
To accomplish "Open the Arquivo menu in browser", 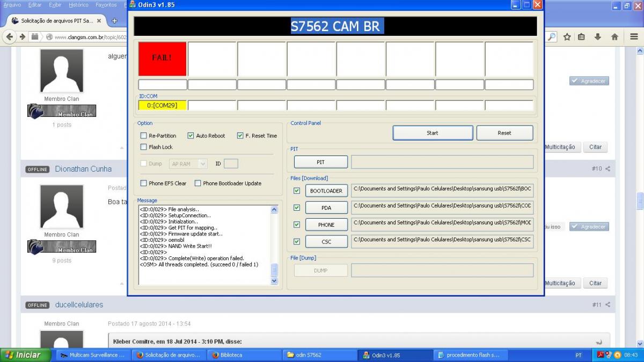I will coord(12,5).
